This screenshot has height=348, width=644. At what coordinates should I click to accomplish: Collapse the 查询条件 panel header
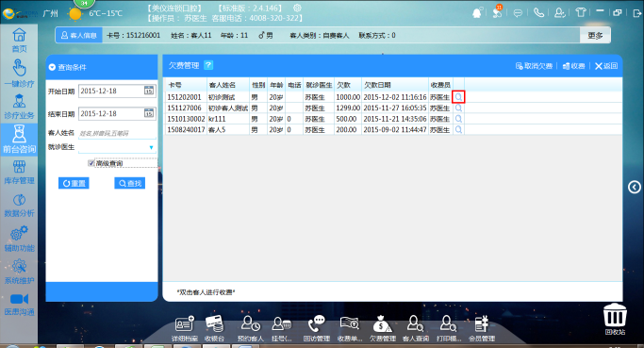(x=52, y=67)
